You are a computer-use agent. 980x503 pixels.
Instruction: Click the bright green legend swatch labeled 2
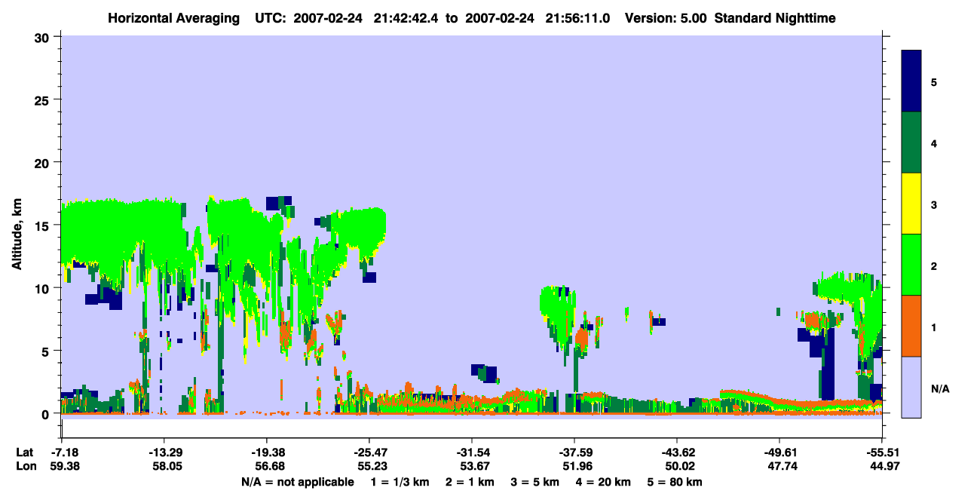911,265
